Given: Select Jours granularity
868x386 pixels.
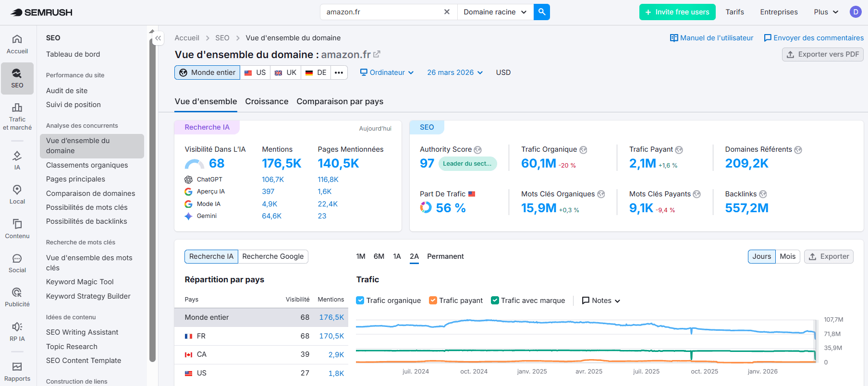Looking at the screenshot, I should coord(761,256).
